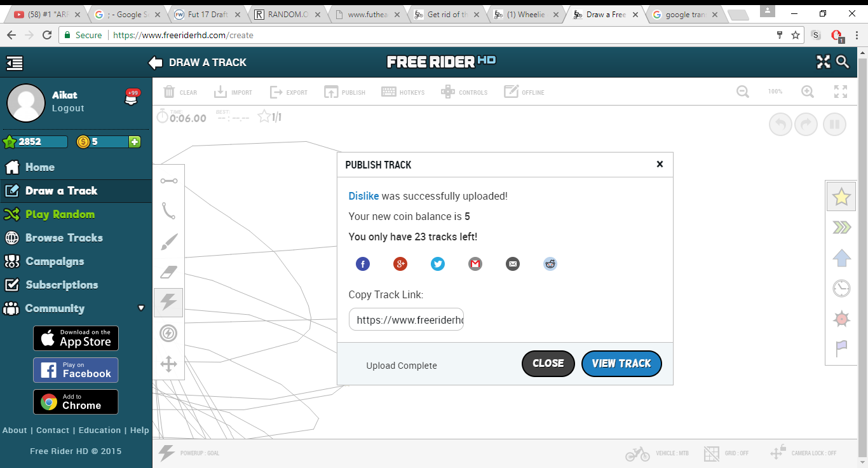Choose the checkpoint flag powerup
This screenshot has height=468, width=868.
pyautogui.click(x=841, y=349)
